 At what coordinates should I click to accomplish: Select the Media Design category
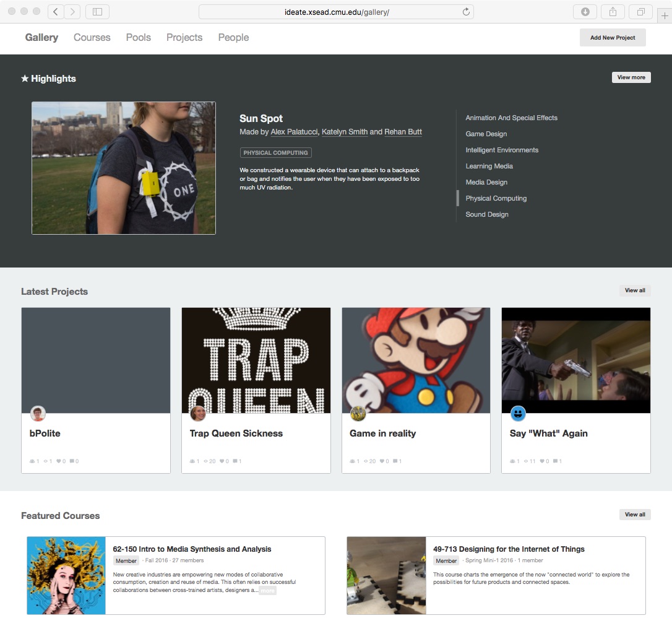point(486,182)
